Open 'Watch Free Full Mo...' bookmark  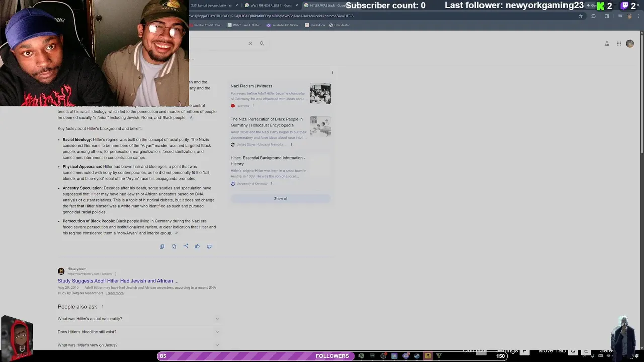pyautogui.click(x=244, y=25)
